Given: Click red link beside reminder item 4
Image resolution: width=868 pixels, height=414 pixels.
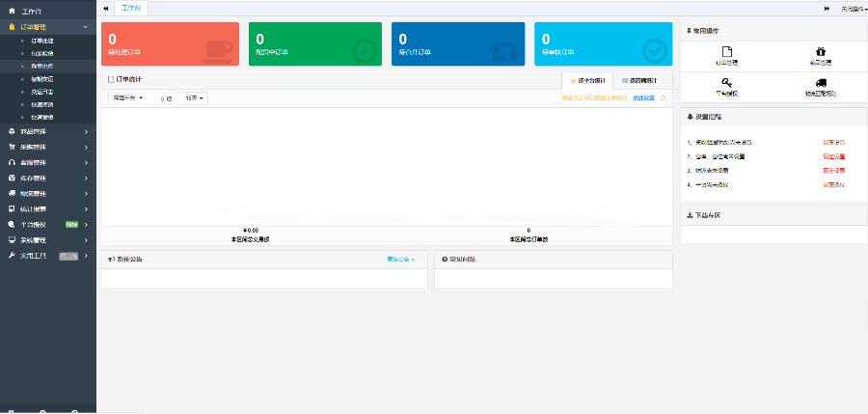Looking at the screenshot, I should (834, 184).
